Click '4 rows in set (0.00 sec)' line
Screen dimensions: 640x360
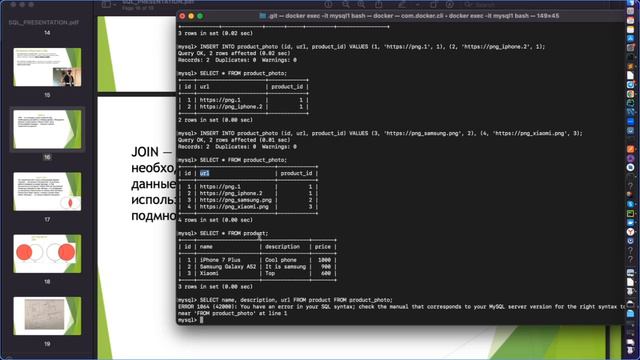point(215,220)
